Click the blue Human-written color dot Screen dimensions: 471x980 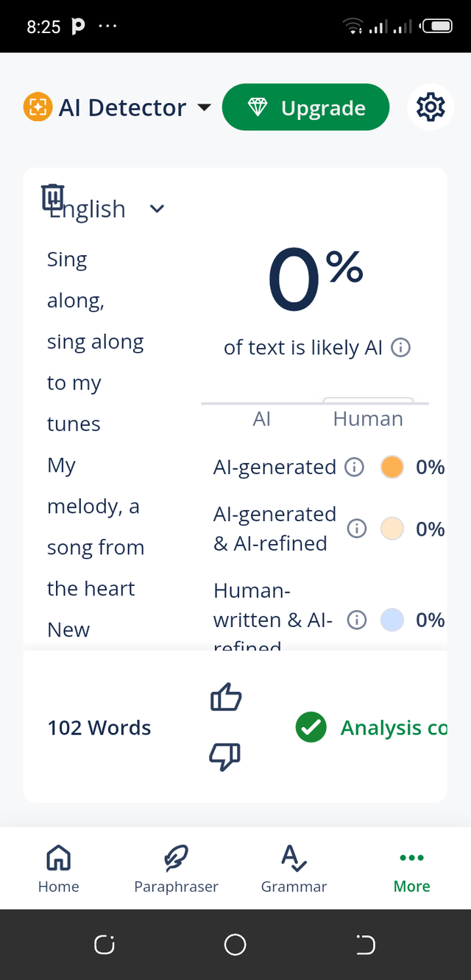click(x=392, y=620)
